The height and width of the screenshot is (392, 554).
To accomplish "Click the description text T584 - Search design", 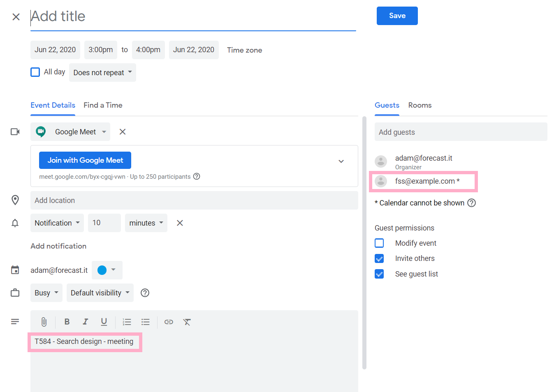I will [x=84, y=341].
